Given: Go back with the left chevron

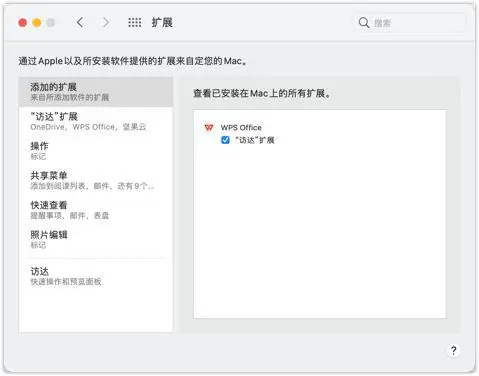Looking at the screenshot, I should tap(80, 23).
